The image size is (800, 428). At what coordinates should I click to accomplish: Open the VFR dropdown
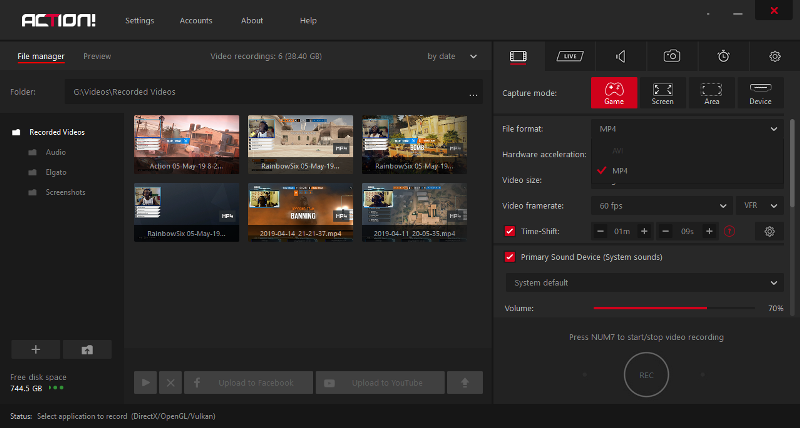tap(760, 206)
